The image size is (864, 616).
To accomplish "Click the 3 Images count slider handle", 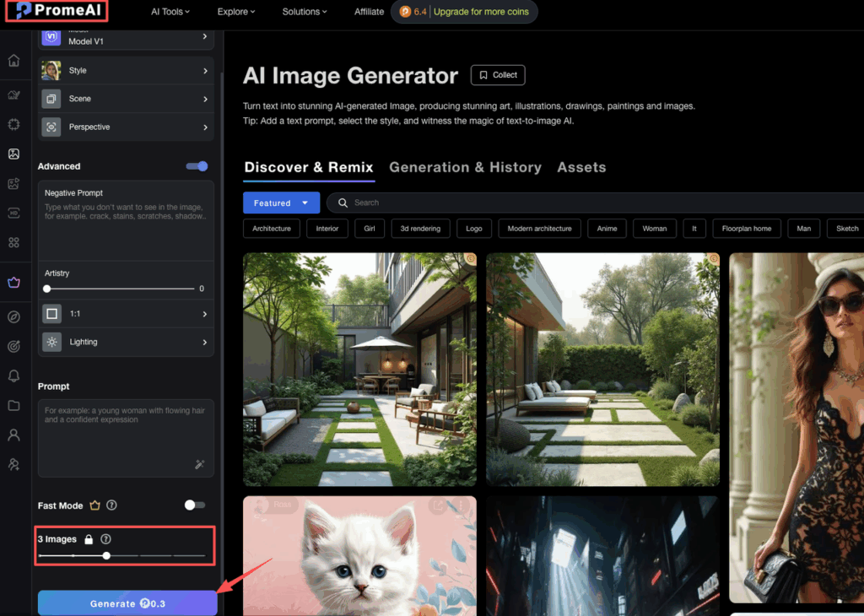I will pos(106,555).
